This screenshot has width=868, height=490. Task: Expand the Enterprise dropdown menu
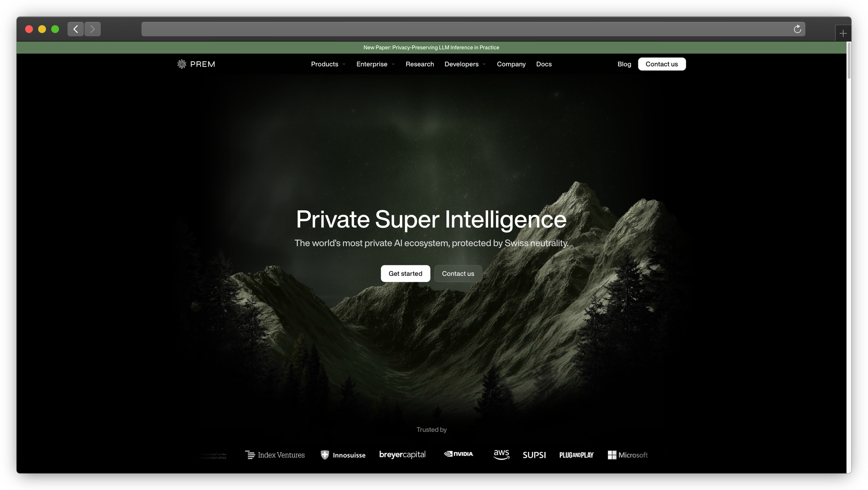tap(375, 64)
